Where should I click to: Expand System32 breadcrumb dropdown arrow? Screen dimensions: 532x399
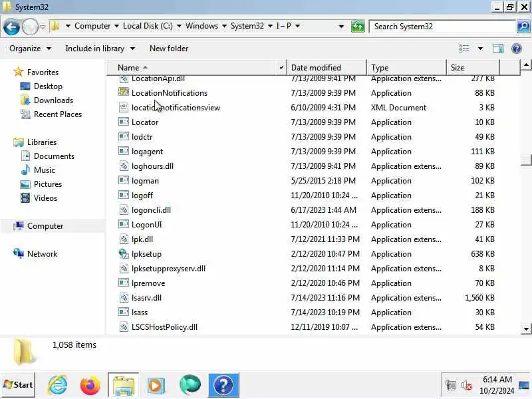(270, 26)
